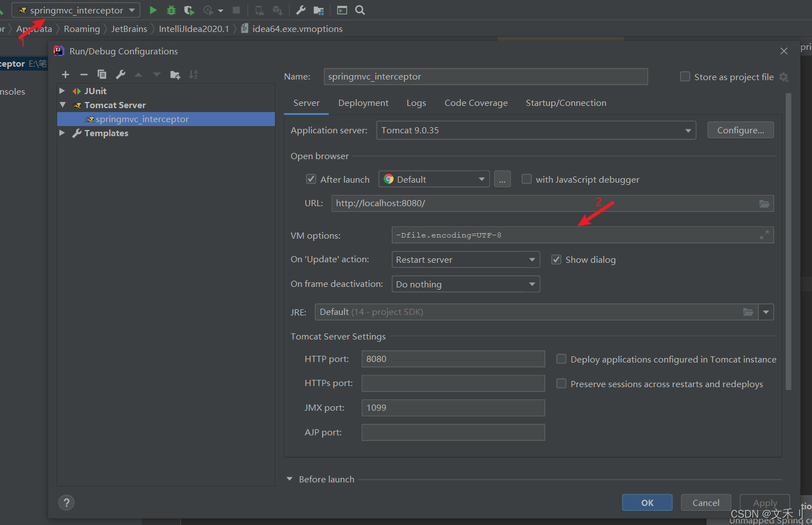Open Search Everywhere magnifier icon

(x=360, y=10)
